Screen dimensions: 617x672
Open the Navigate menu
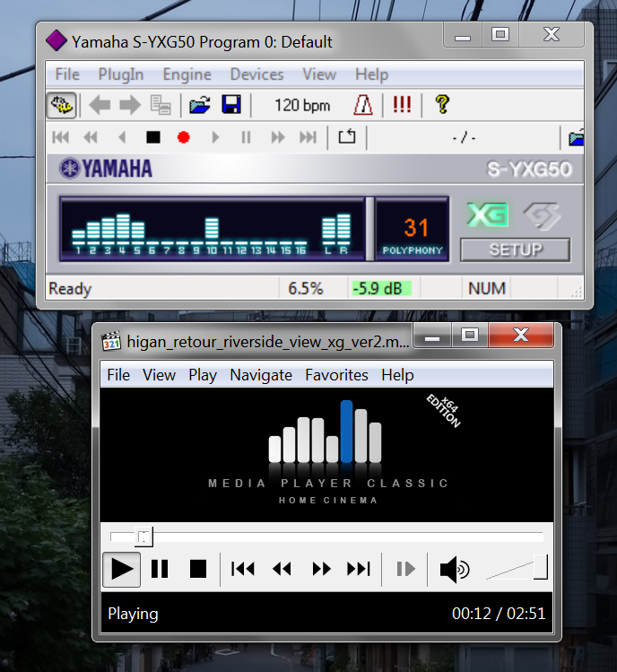261,375
